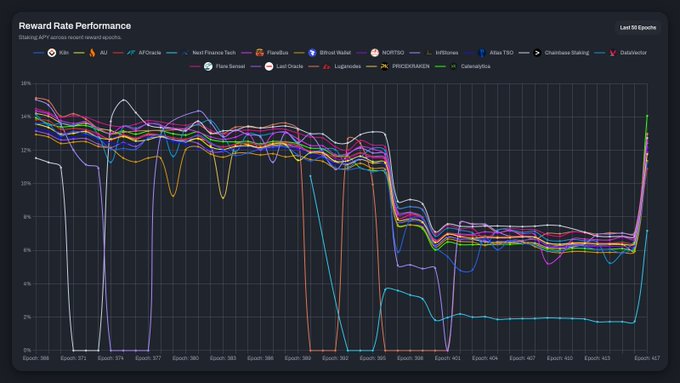Click the 6% y-axis label
Screen dimensions: 680x383
(x=27, y=250)
